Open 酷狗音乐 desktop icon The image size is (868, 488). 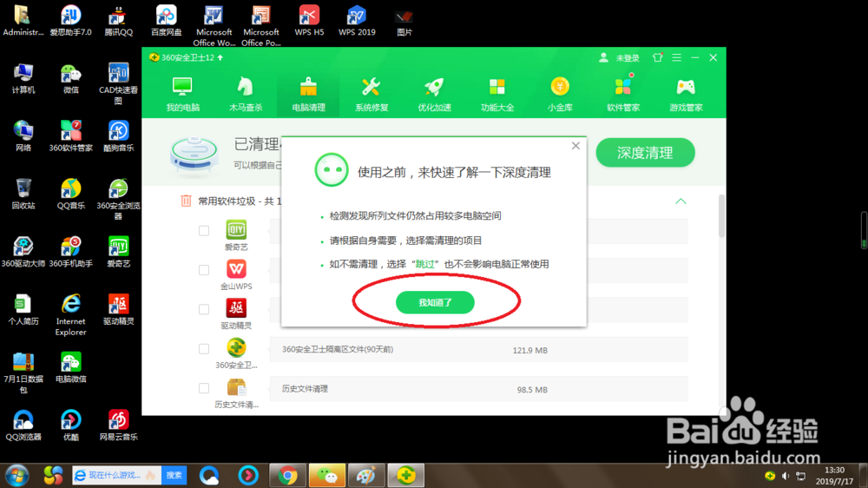coord(118,136)
